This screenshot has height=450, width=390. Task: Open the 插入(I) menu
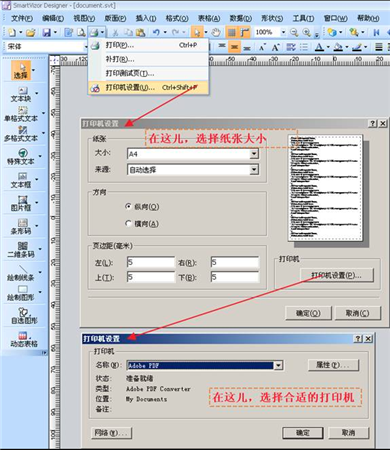click(146, 18)
